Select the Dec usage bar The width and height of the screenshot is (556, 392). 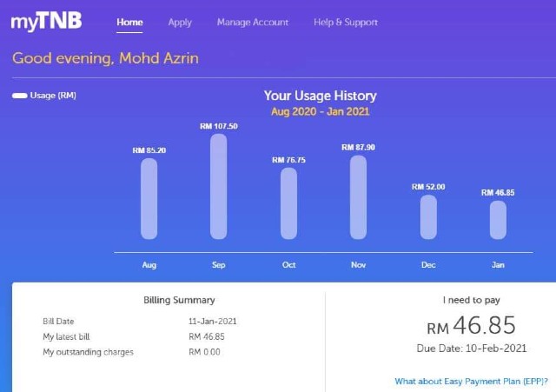tap(428, 217)
